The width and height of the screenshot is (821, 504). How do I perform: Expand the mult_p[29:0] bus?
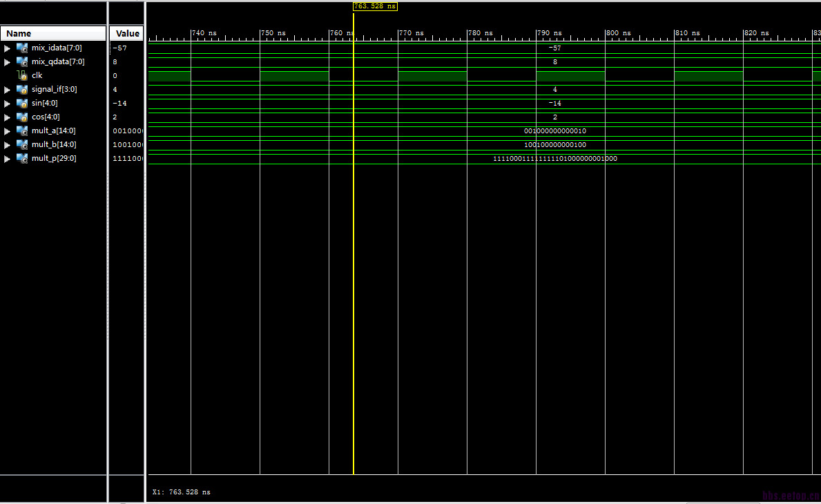8,159
